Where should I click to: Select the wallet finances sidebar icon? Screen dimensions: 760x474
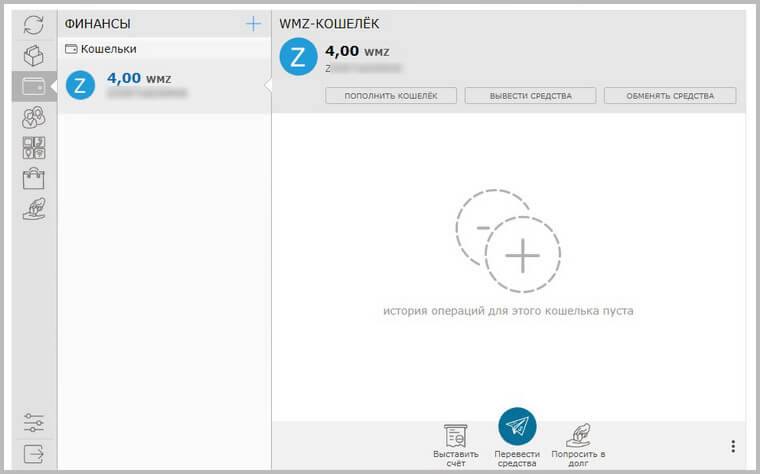coord(33,86)
